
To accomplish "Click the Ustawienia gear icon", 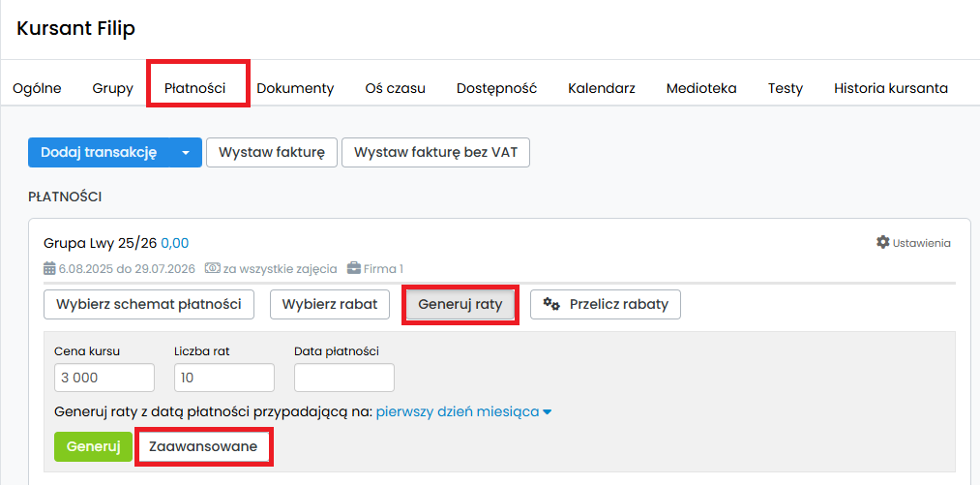I will tap(882, 242).
